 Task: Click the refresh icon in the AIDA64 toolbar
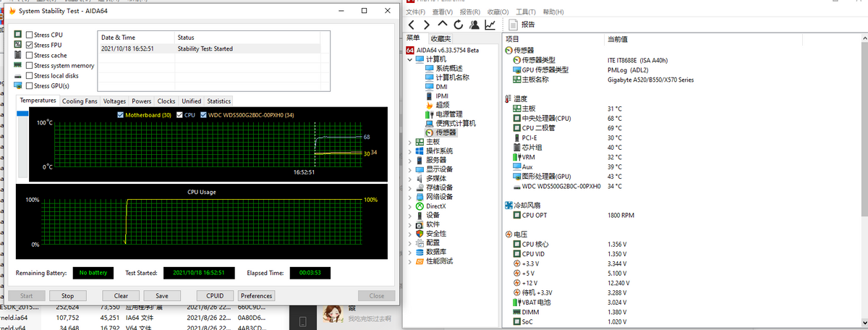(458, 25)
